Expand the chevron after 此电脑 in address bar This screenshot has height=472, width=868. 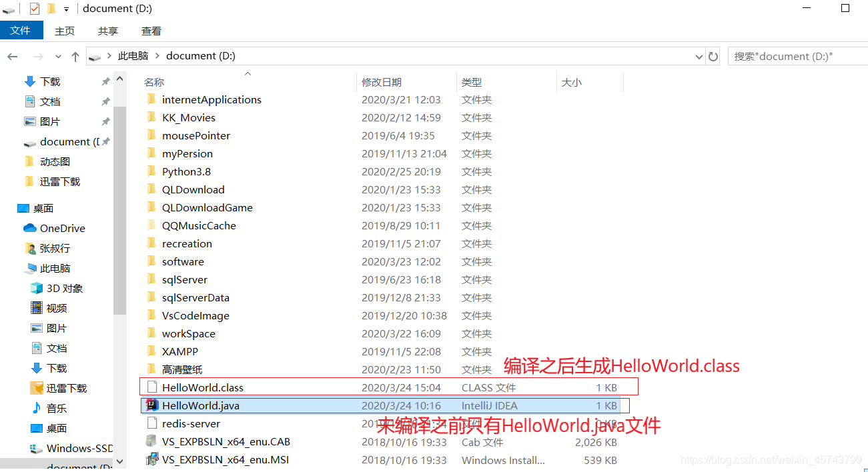tap(157, 56)
